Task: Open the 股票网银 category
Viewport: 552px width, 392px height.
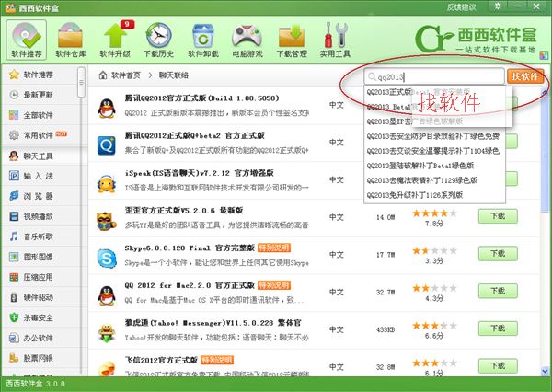Action: point(38,358)
